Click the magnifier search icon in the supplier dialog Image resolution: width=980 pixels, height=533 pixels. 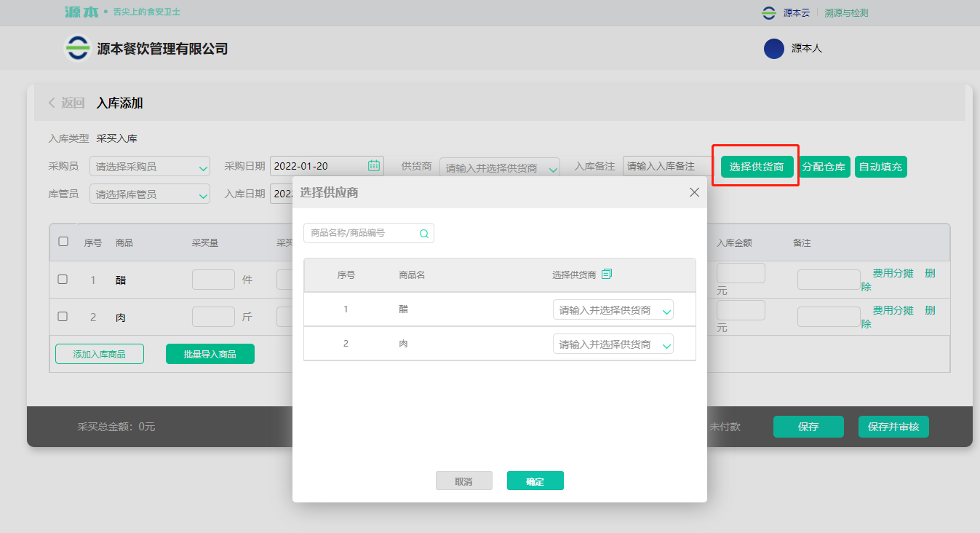[x=424, y=232]
